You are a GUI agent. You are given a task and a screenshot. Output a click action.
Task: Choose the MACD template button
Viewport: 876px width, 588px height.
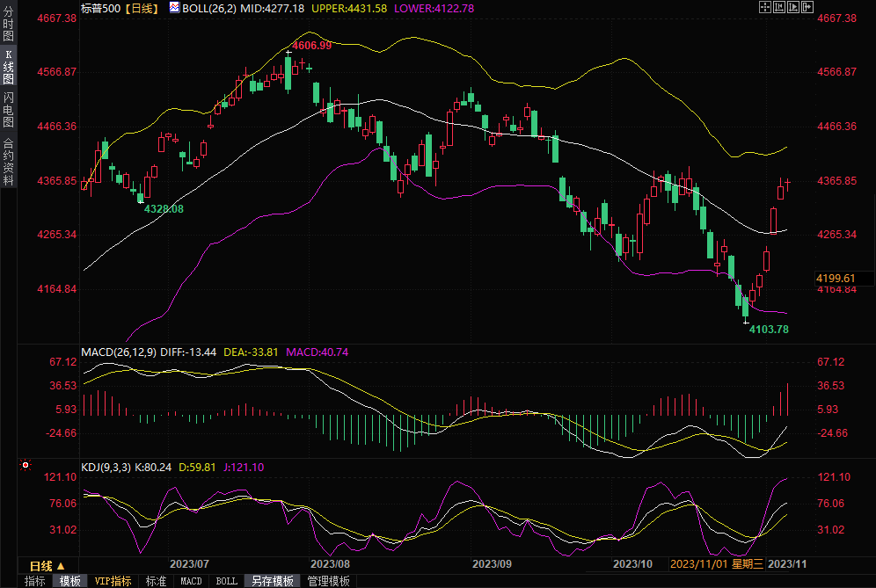point(191,581)
